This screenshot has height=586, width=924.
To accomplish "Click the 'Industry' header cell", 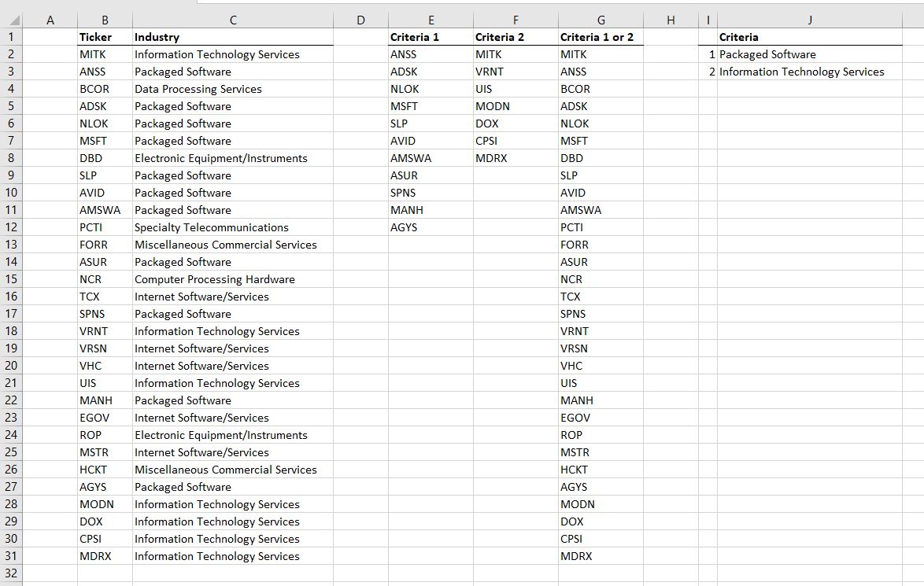I will (x=233, y=37).
